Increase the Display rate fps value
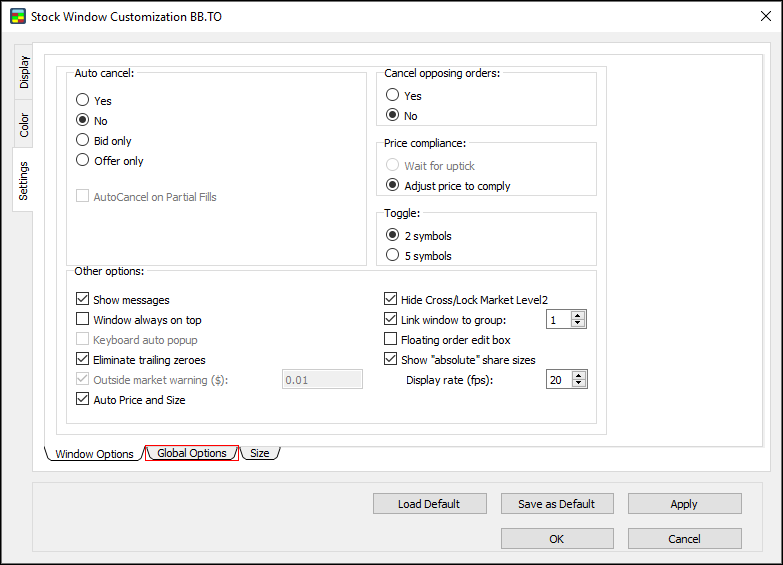 pos(578,375)
